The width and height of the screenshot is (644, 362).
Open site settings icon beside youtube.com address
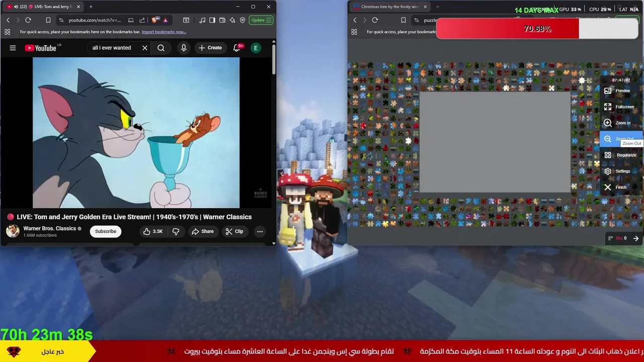click(61, 20)
